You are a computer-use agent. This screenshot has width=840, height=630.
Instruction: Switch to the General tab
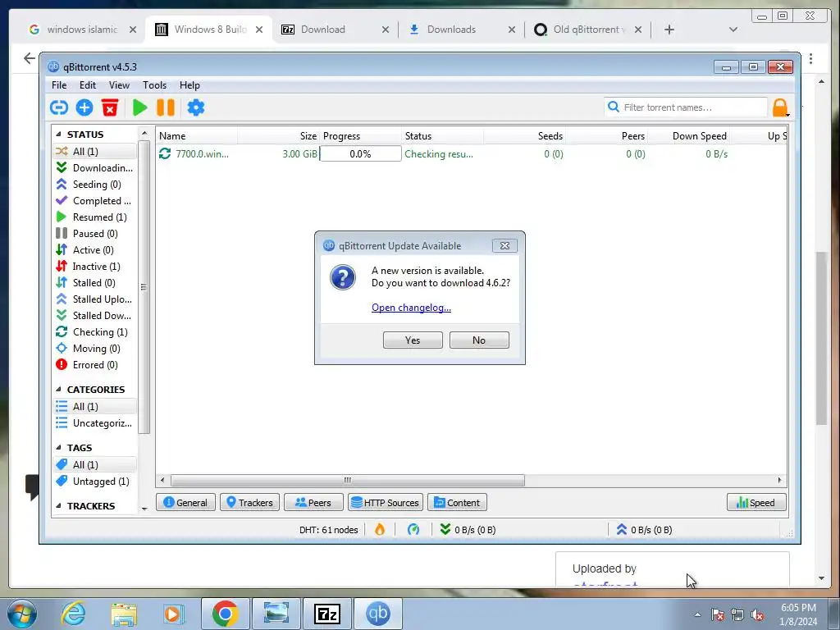pyautogui.click(x=185, y=503)
